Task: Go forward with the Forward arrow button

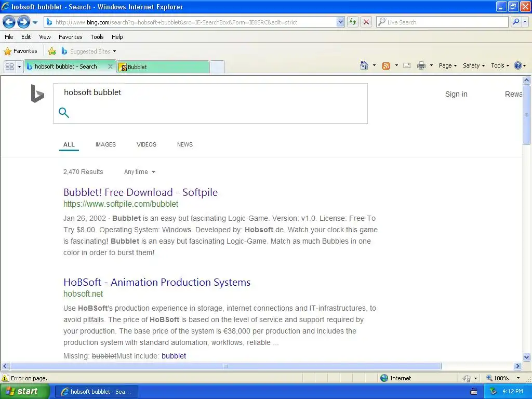Action: click(x=23, y=22)
